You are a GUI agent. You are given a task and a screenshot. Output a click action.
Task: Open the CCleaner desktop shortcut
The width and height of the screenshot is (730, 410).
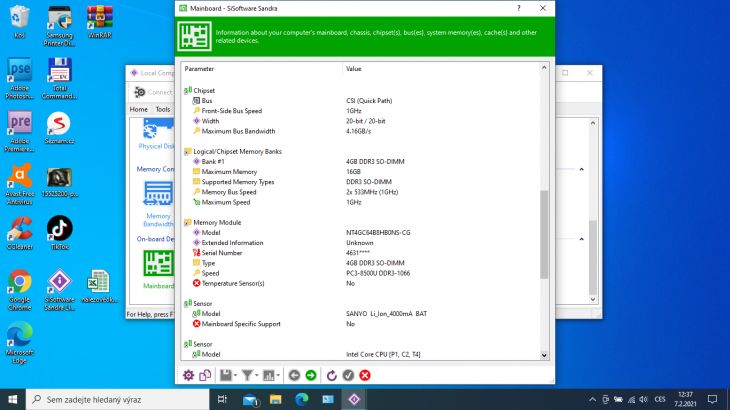pyautogui.click(x=20, y=233)
